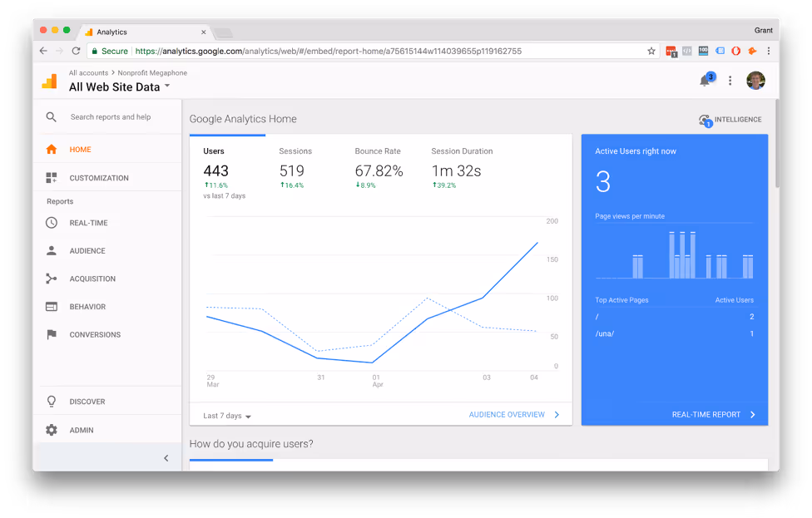Select the Sessions metric tab
This screenshot has height=518, width=812.
click(295, 168)
